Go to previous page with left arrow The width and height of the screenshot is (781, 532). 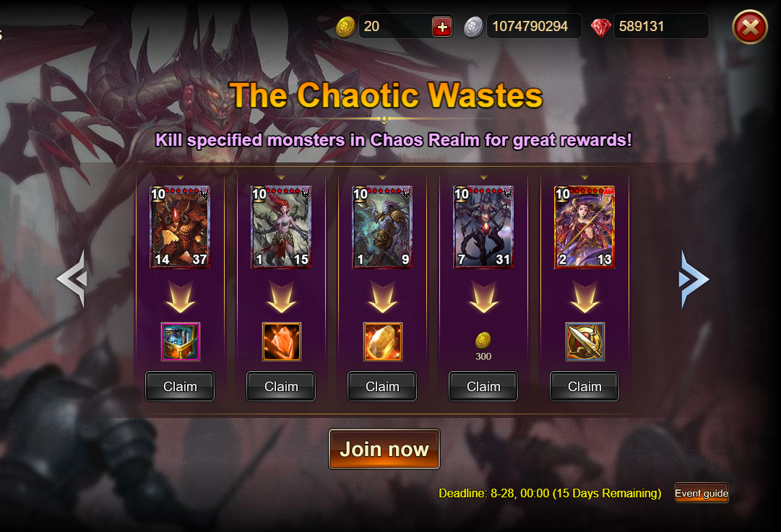tap(73, 279)
